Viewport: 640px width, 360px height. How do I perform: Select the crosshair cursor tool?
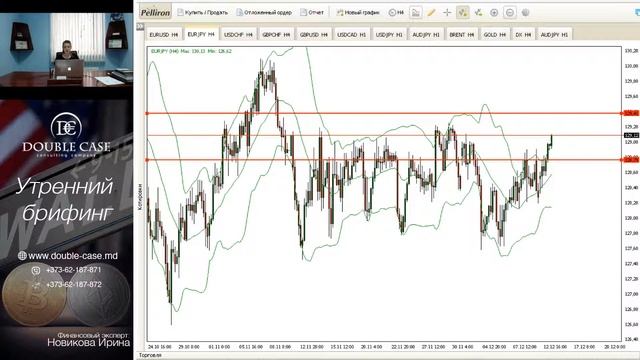coord(447,13)
